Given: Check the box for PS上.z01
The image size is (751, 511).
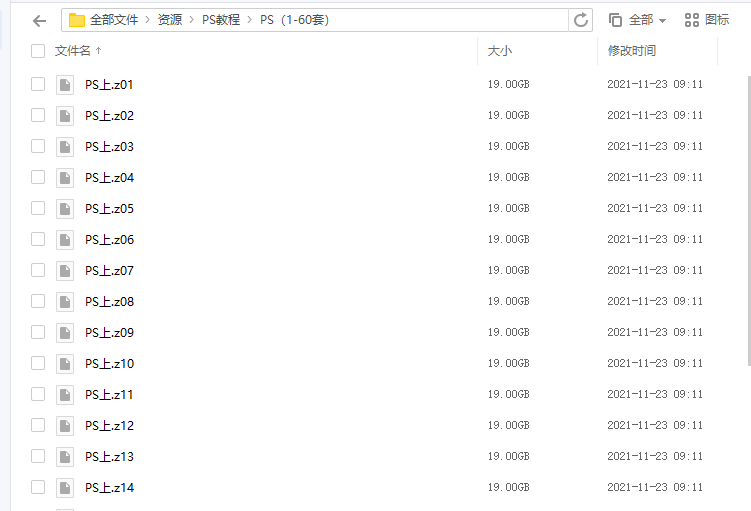Looking at the screenshot, I should (38, 84).
